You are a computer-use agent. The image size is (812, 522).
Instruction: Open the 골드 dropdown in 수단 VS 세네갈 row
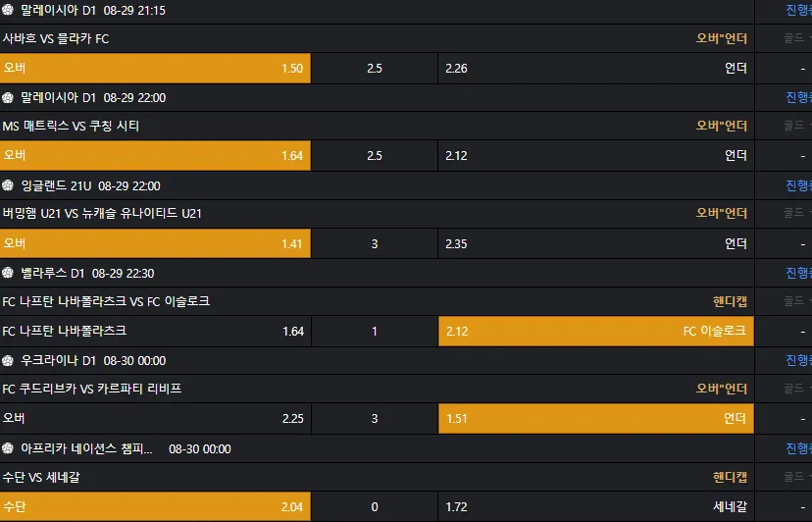point(797,477)
